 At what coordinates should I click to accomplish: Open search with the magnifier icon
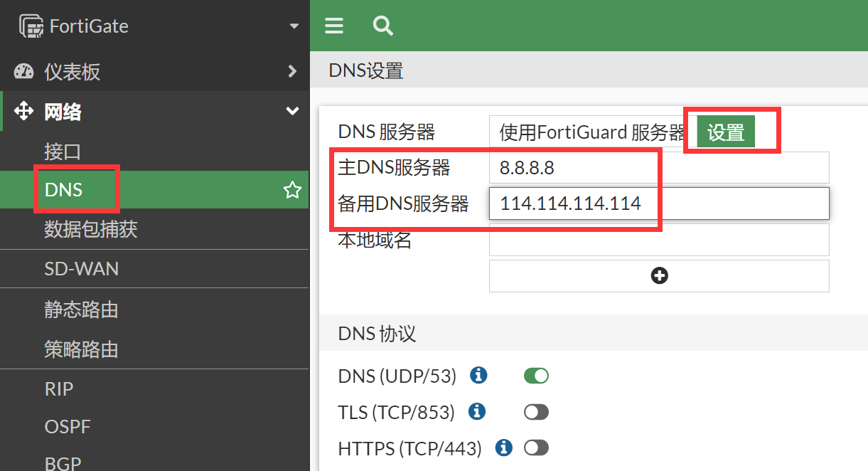tap(383, 26)
